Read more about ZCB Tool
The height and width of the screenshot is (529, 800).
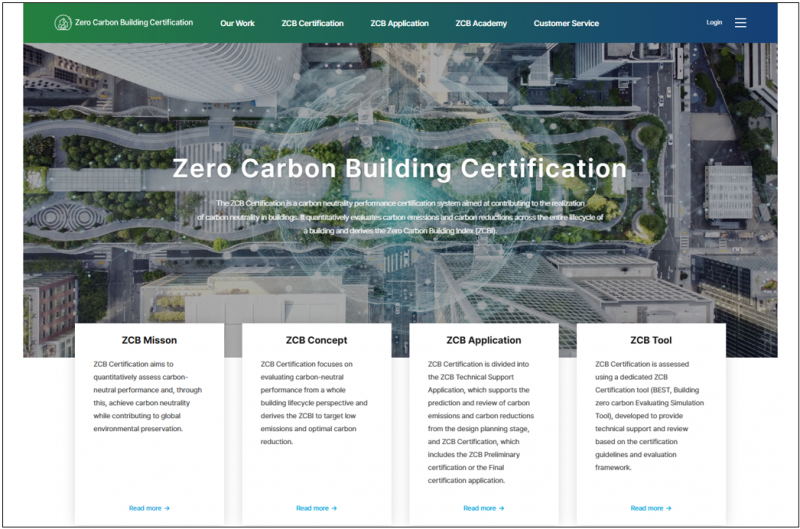[x=647, y=508]
